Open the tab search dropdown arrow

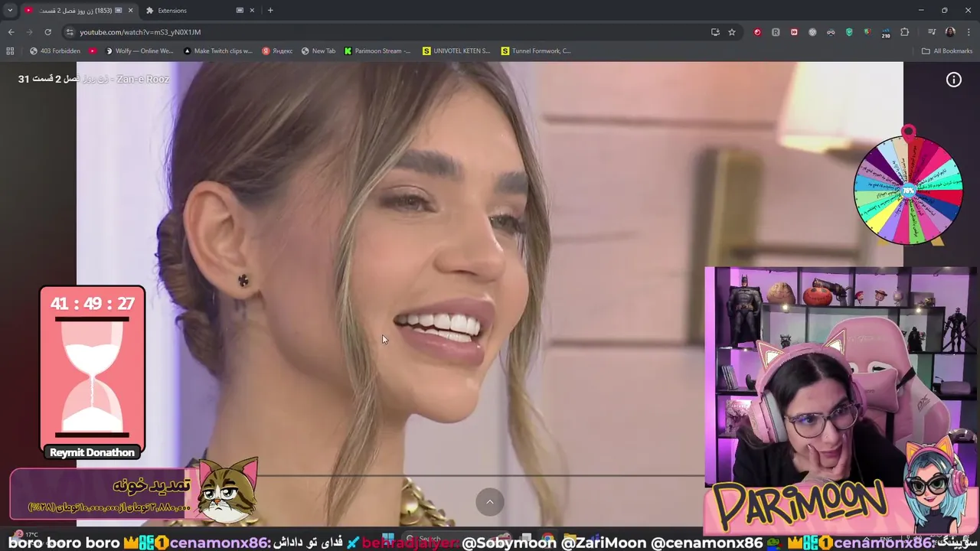(x=9, y=10)
